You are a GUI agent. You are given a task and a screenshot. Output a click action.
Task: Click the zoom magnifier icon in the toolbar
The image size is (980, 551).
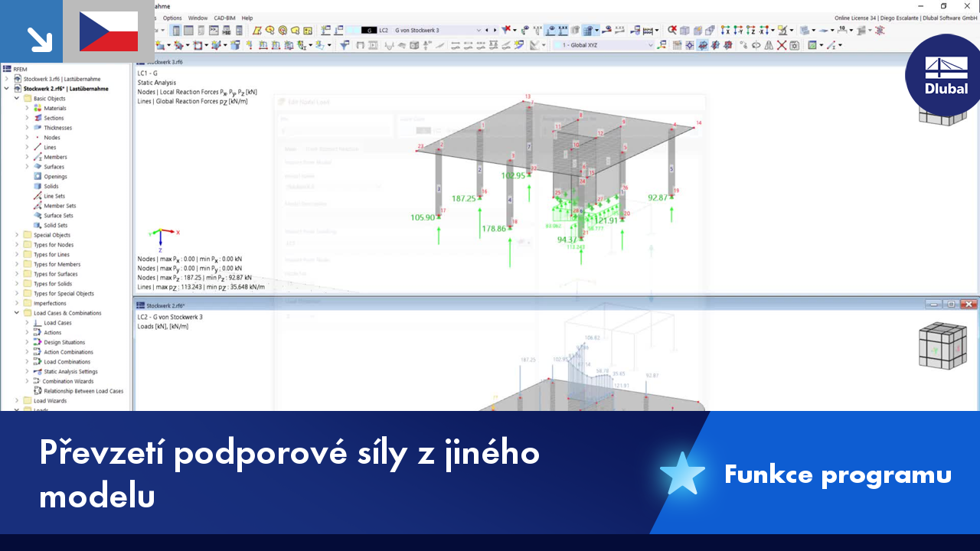(x=671, y=29)
